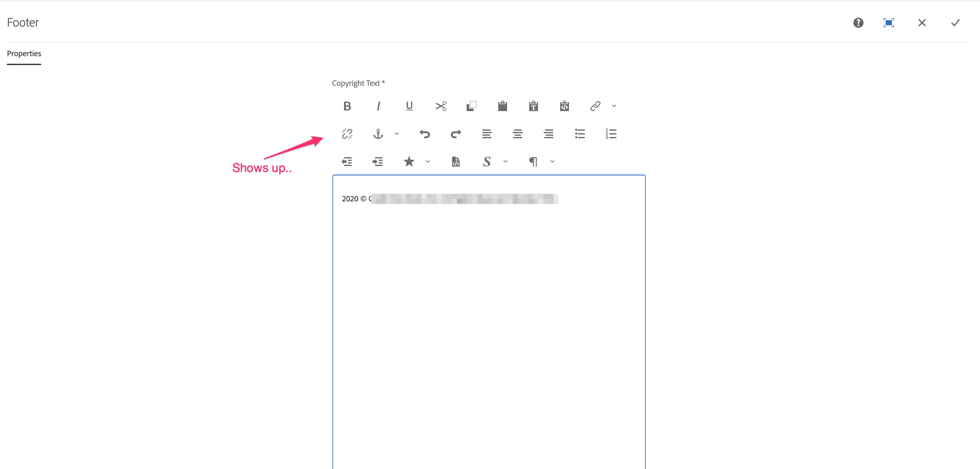Screen dimensions: 980x469
Task: Insert a numbered list
Action: point(611,134)
